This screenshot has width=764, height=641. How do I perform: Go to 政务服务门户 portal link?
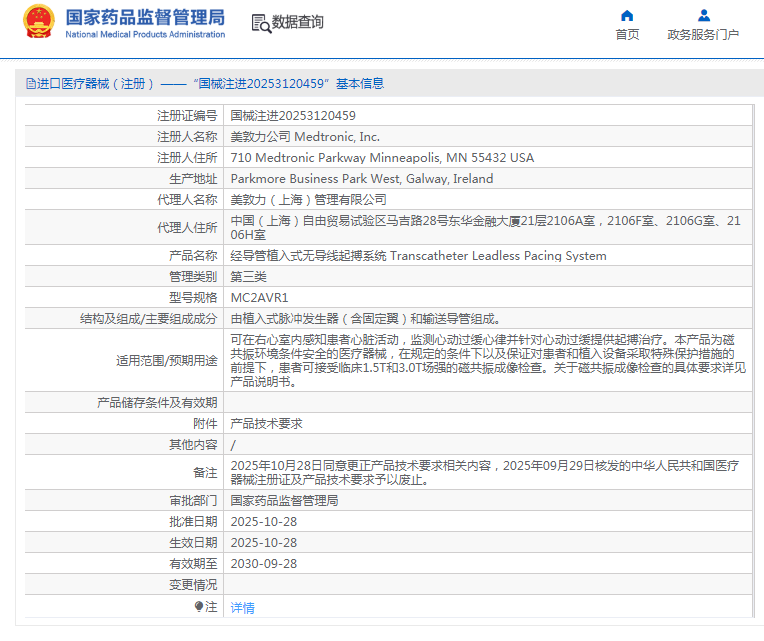pos(703,35)
